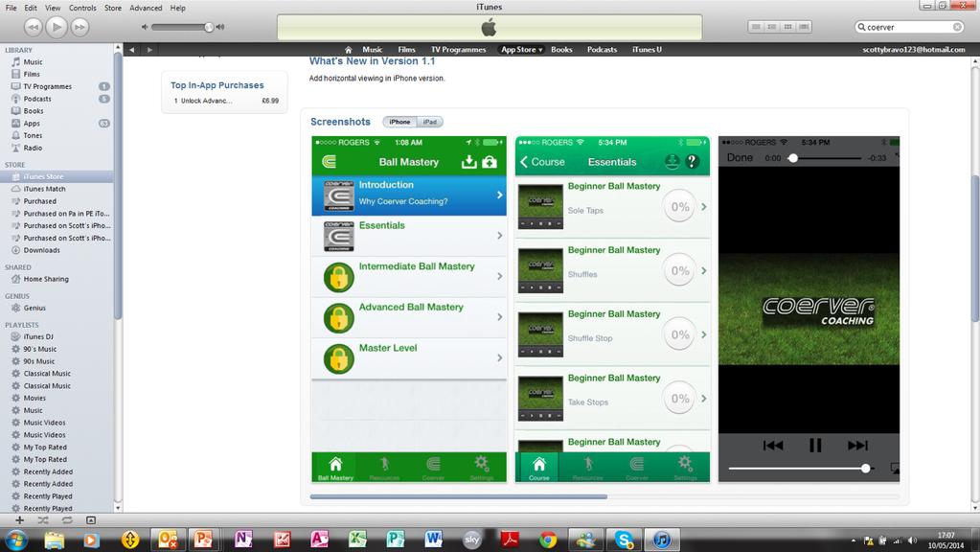Click the Play button in iTunes toolbar
Screen dimensions: 980x552
[x=57, y=27]
